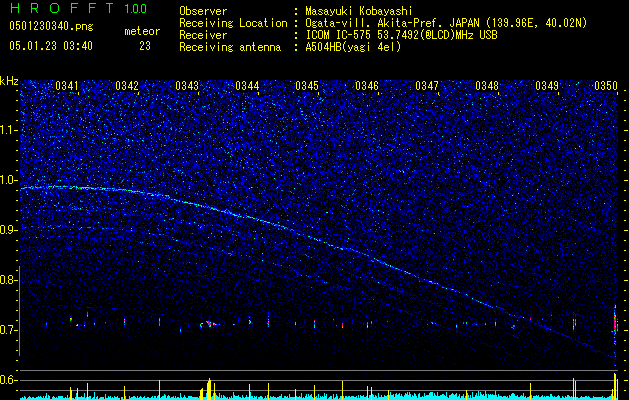Click the 1.1 kHz axis label
Viewport: 629px width, 400px height.
[9, 130]
